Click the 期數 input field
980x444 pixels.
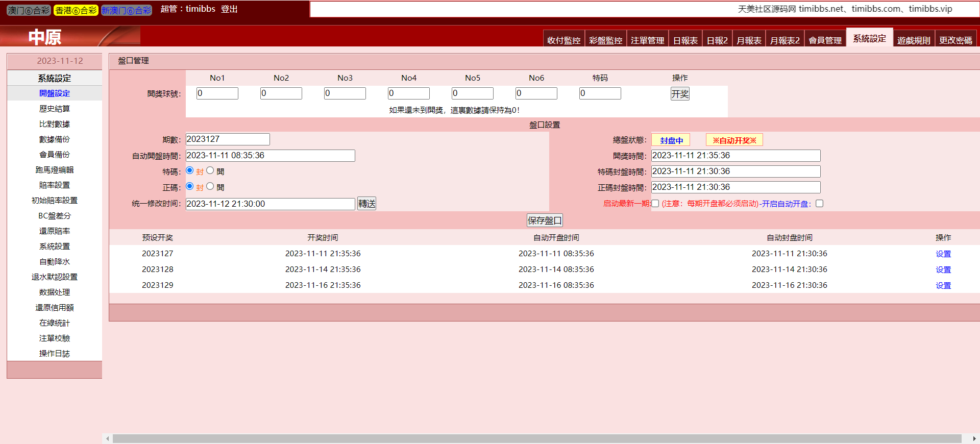[228, 139]
